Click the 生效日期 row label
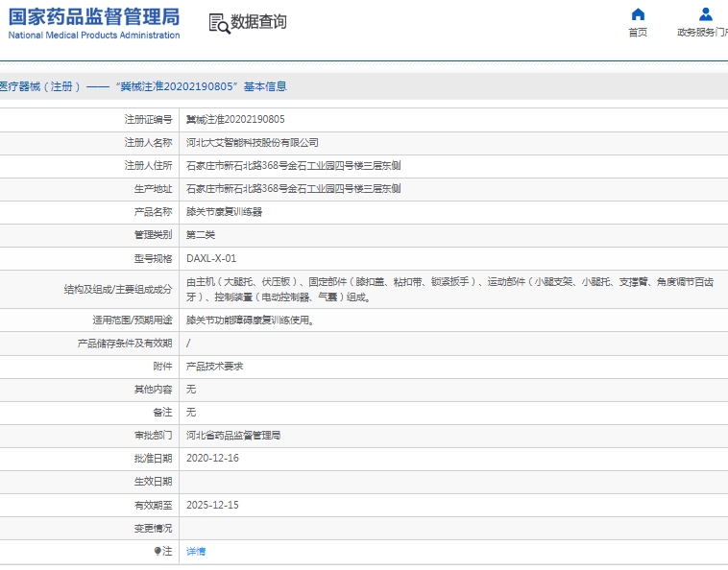The image size is (728, 570). click(154, 482)
